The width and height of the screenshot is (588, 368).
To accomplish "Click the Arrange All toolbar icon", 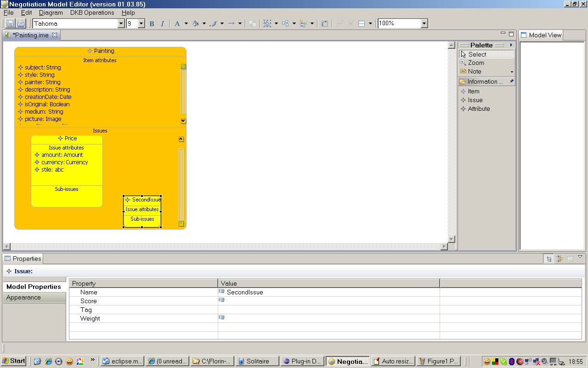I will [x=285, y=23].
